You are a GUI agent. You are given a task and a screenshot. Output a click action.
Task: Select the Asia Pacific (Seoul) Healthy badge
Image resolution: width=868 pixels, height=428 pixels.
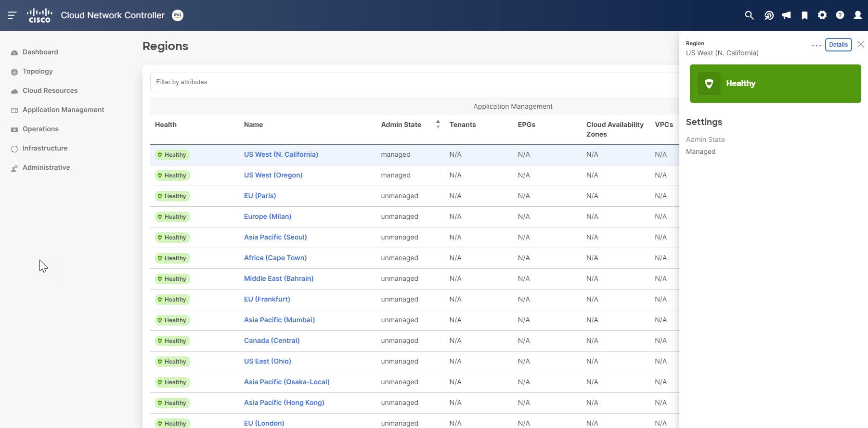172,238
